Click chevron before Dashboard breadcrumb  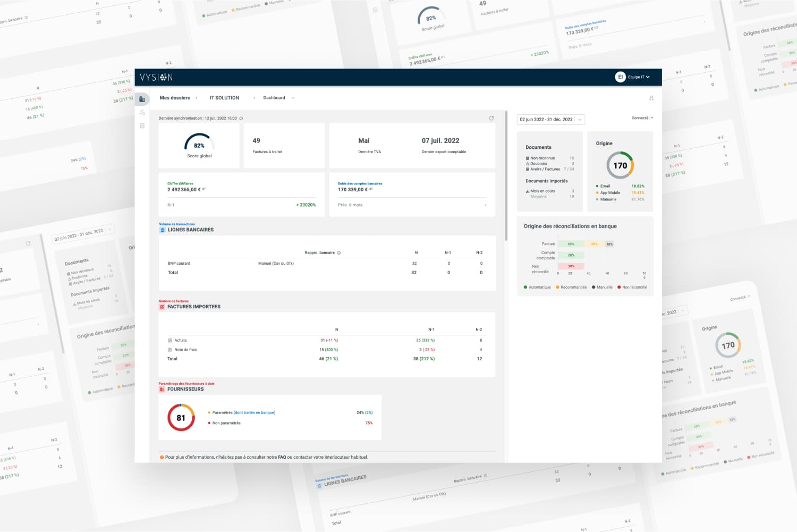click(x=254, y=98)
